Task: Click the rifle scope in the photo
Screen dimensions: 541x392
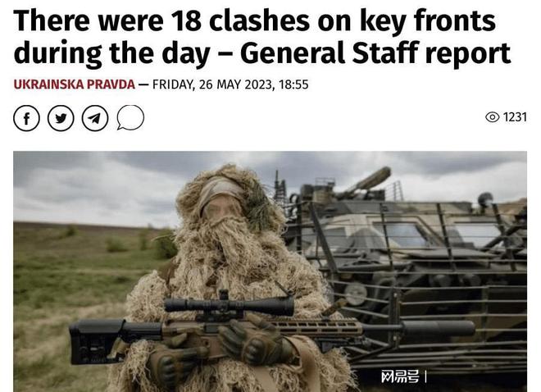Action: tap(229, 305)
